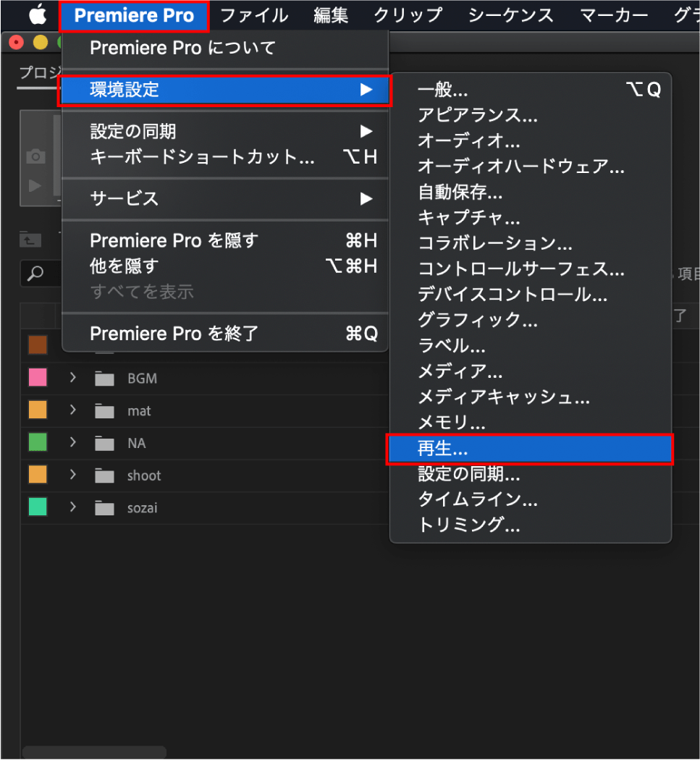Open the 編集 menu
This screenshot has height=760, width=700.
pos(331,15)
